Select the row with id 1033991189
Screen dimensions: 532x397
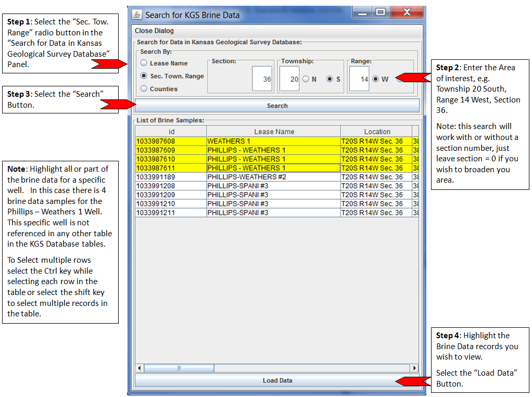click(277, 177)
